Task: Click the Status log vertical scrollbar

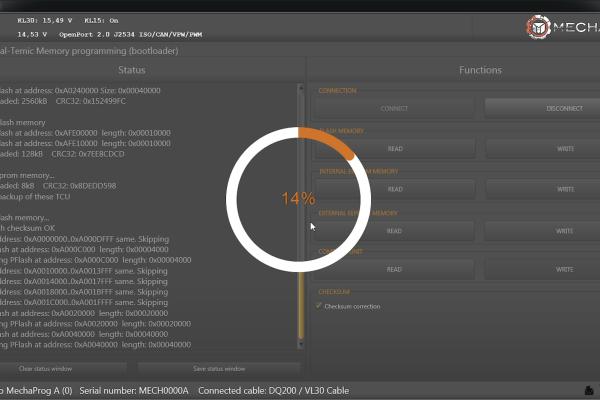Action: [299, 215]
